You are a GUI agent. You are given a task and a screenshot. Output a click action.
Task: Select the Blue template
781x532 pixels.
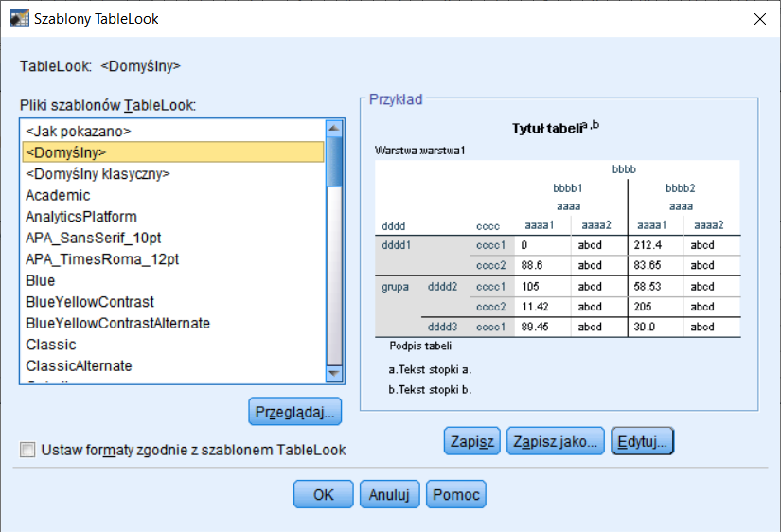pos(173,280)
